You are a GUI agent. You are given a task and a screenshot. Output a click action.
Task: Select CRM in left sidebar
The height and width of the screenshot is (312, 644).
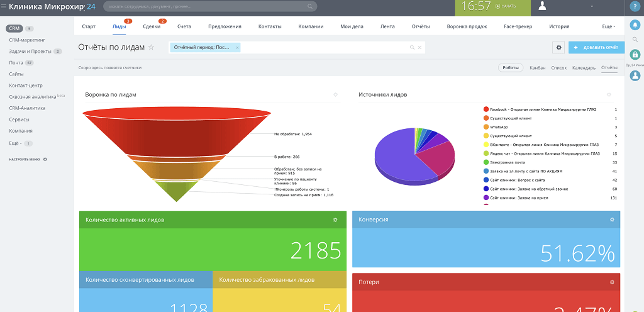pyautogui.click(x=14, y=29)
